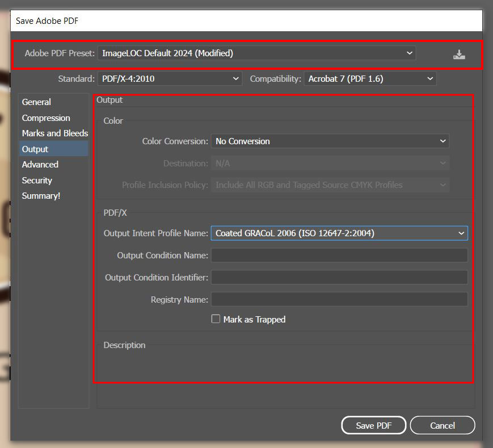The image size is (493, 448).
Task: Click the Output Condition Name field
Action: (339, 255)
